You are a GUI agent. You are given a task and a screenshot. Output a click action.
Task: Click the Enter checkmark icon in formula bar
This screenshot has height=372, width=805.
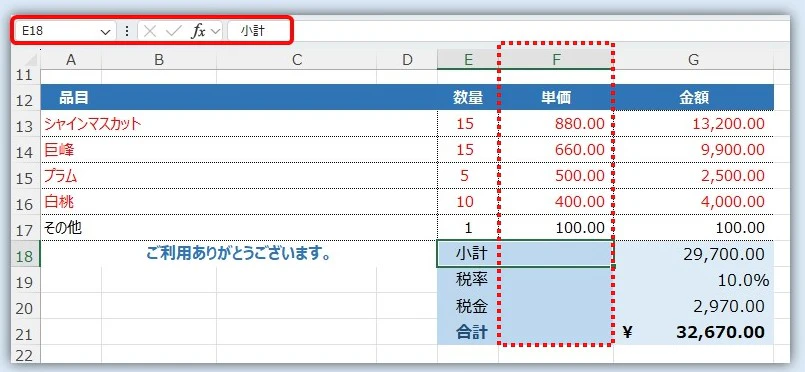(174, 31)
